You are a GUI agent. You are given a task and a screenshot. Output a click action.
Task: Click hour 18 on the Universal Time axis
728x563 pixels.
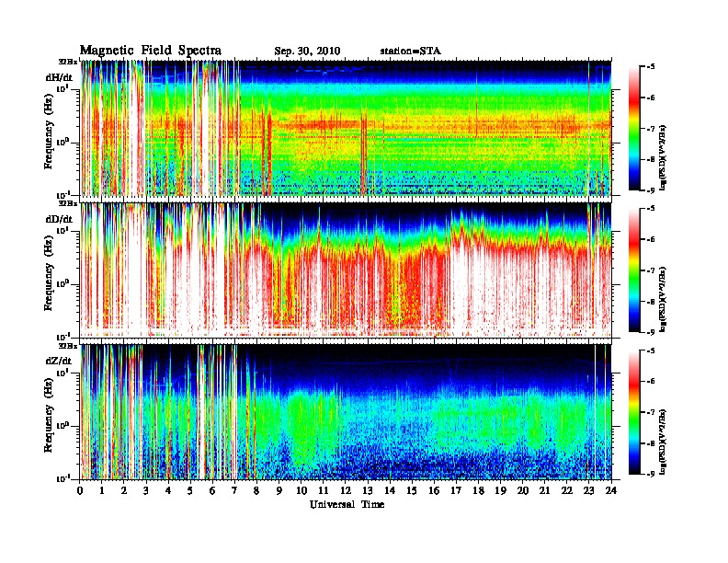(479, 491)
